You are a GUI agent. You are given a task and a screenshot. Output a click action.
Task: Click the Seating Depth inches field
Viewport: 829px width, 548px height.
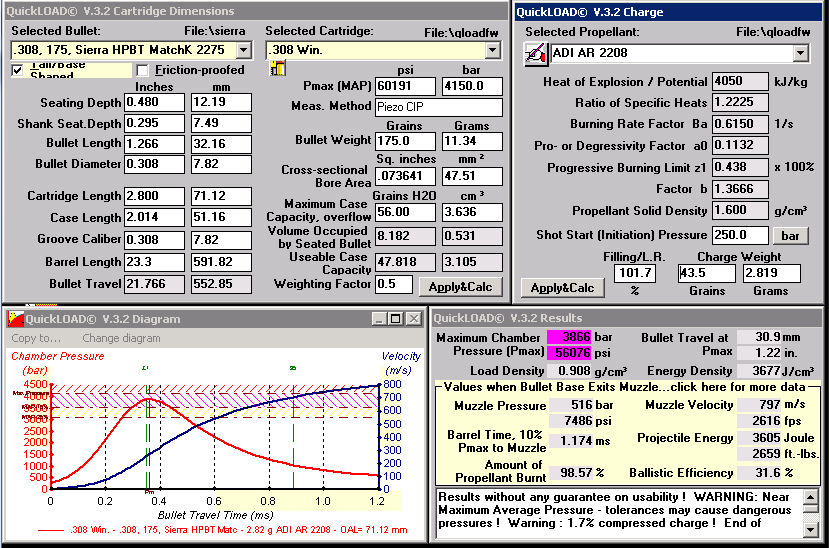(154, 102)
